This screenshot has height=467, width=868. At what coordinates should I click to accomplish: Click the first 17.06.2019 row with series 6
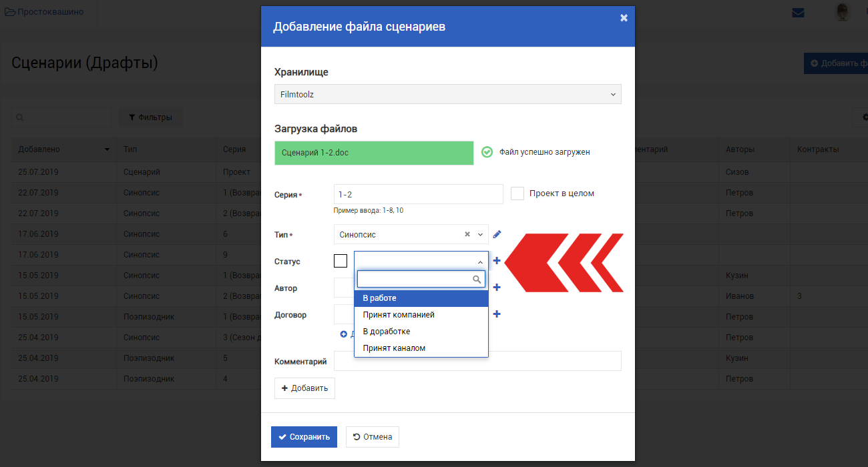pos(136,234)
